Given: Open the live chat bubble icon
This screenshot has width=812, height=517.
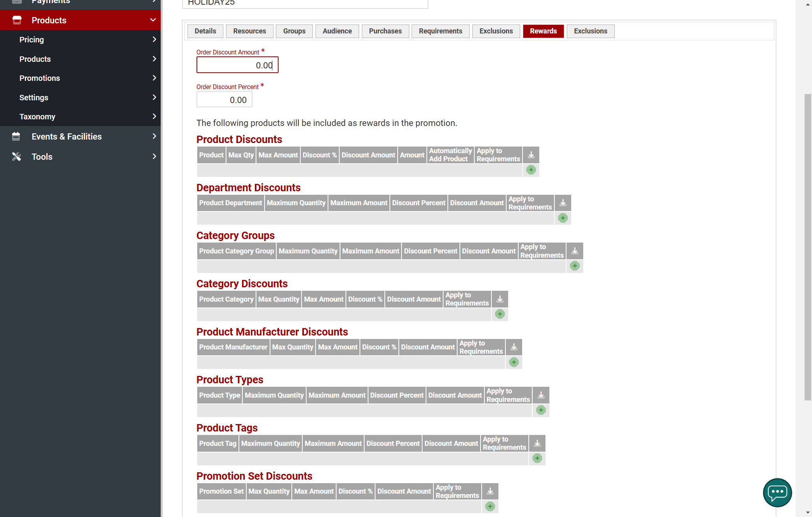Looking at the screenshot, I should pyautogui.click(x=777, y=493).
